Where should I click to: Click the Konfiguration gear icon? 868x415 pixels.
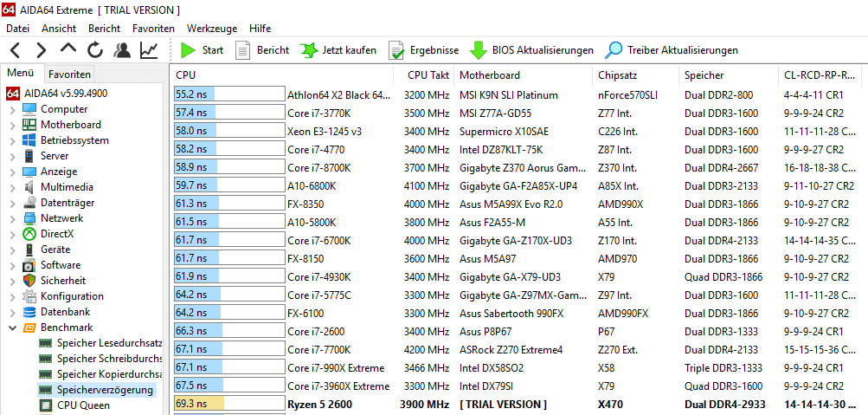(29, 296)
